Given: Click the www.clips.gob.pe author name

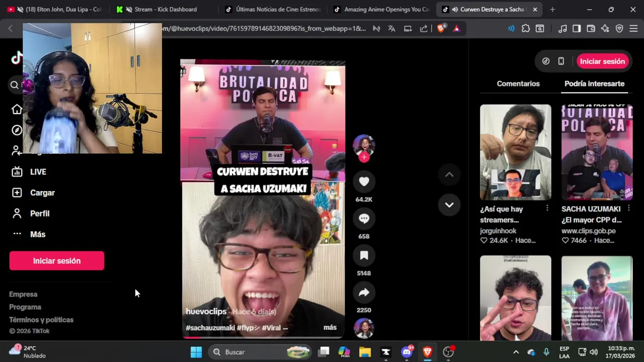Looking at the screenshot, I should pyautogui.click(x=589, y=231).
